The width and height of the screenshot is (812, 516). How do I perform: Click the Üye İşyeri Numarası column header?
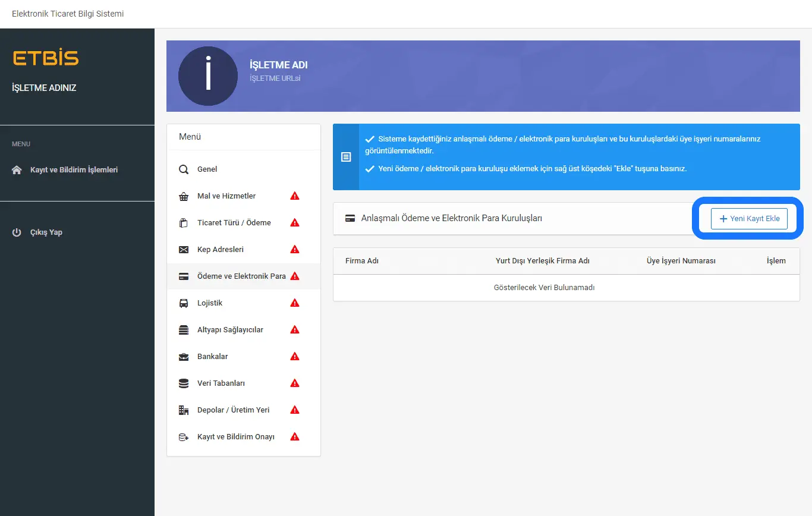(x=681, y=261)
